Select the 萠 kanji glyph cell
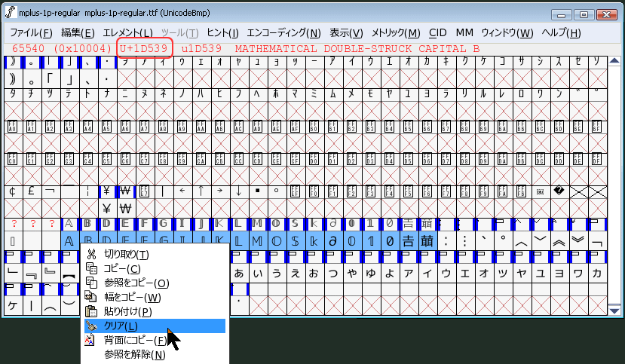Viewport: 625px width, 364px height. point(427,241)
